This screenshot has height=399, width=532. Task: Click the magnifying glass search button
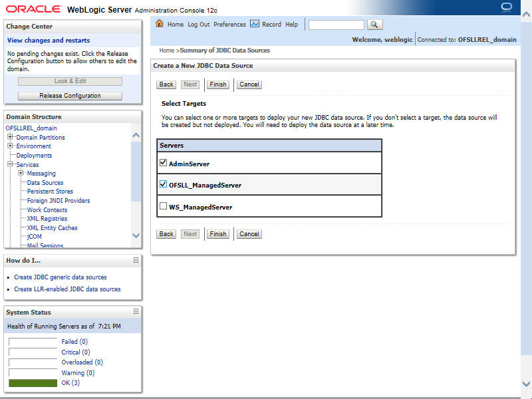pyautogui.click(x=374, y=25)
